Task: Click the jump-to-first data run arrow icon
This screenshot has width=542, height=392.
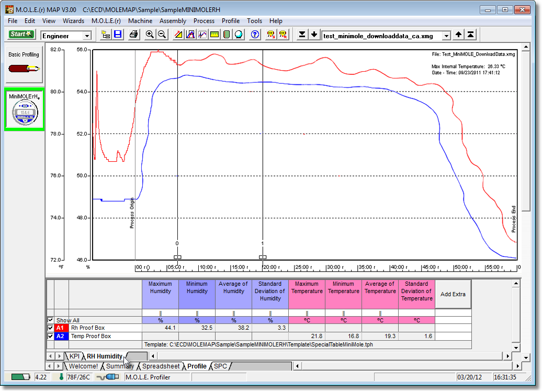Action: click(470, 35)
